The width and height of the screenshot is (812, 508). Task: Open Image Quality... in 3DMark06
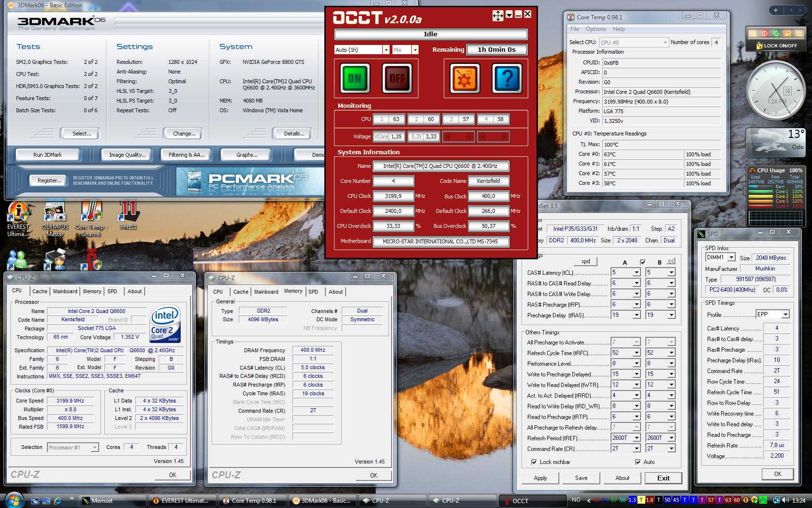pos(127,155)
